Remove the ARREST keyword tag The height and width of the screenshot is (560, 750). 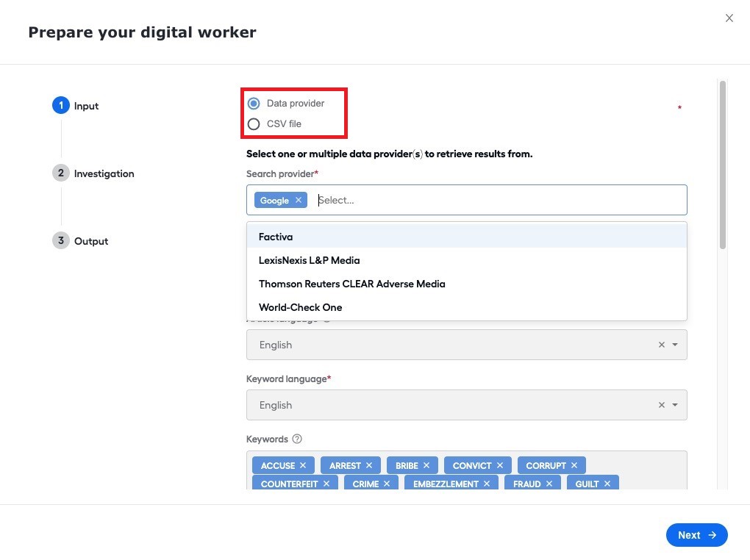tap(369, 465)
